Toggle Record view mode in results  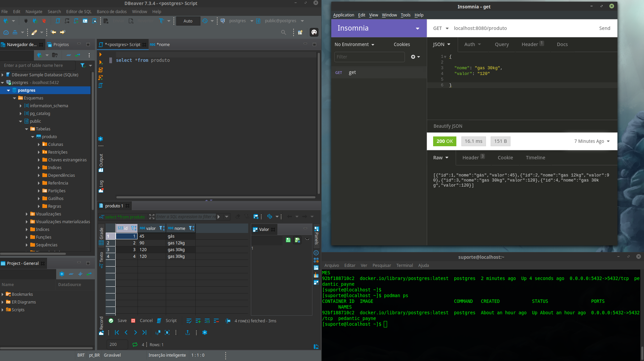coord(101,326)
